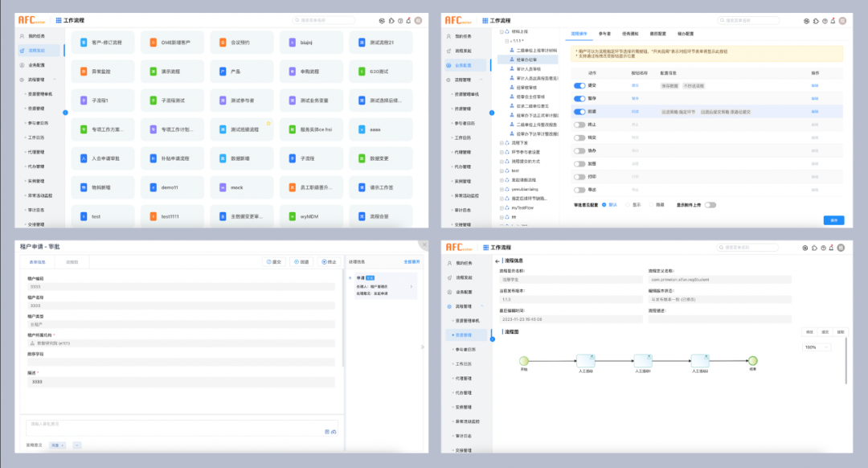The image size is (868, 468).
Task: Click 修改 button above flow diagram
Action: pos(809,332)
